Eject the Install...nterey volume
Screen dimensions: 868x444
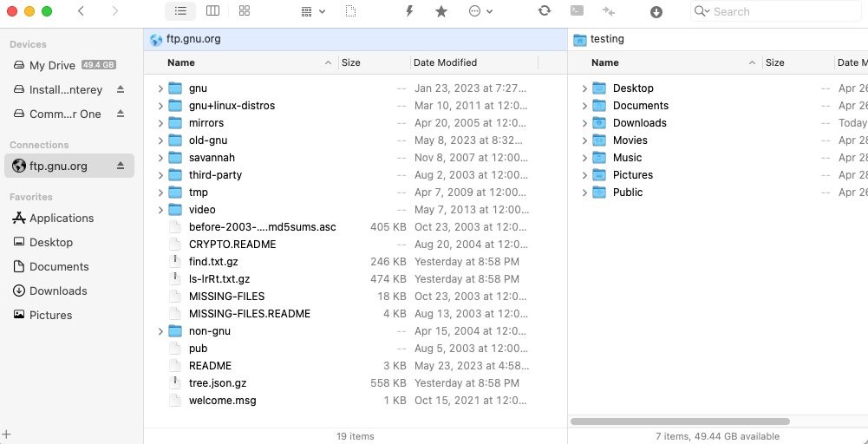click(x=121, y=89)
